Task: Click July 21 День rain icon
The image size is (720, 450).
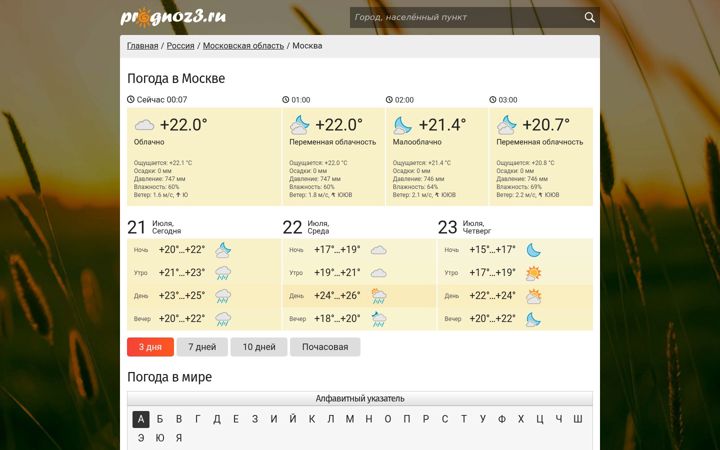Action: [223, 296]
